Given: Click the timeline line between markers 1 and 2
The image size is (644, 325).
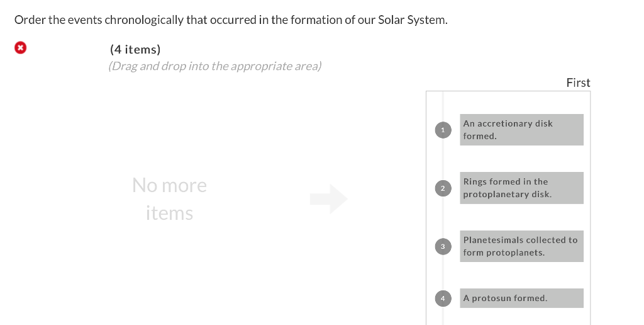Looking at the screenshot, I should click(x=443, y=159).
